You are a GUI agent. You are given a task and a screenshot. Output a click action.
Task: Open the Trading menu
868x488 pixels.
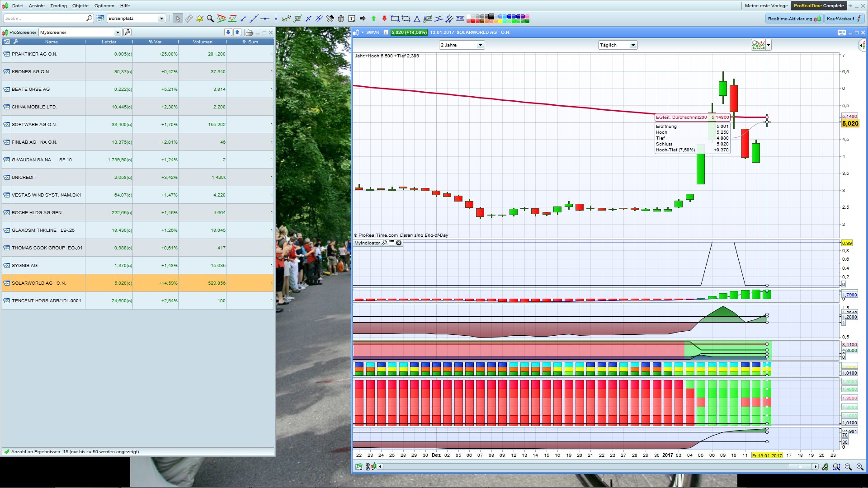pyautogui.click(x=58, y=6)
